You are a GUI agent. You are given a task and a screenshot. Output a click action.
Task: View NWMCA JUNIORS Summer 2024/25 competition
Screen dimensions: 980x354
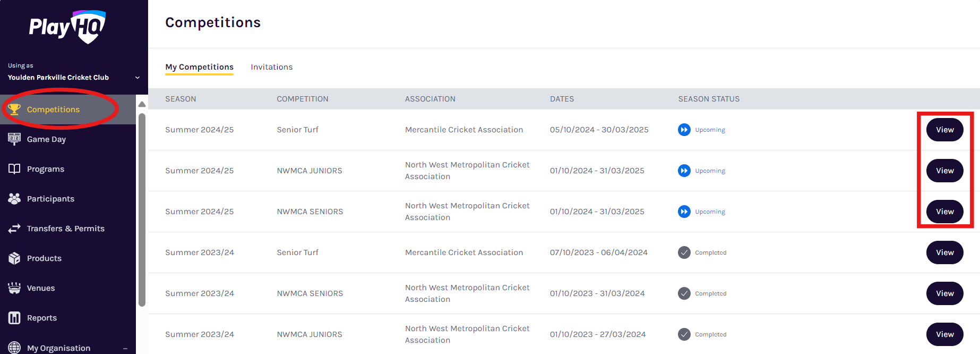coord(944,171)
